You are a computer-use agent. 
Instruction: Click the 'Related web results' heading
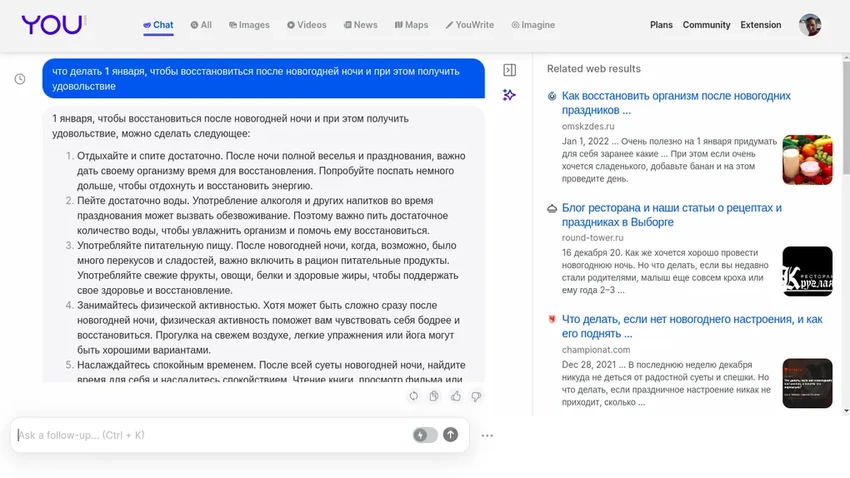coord(594,69)
